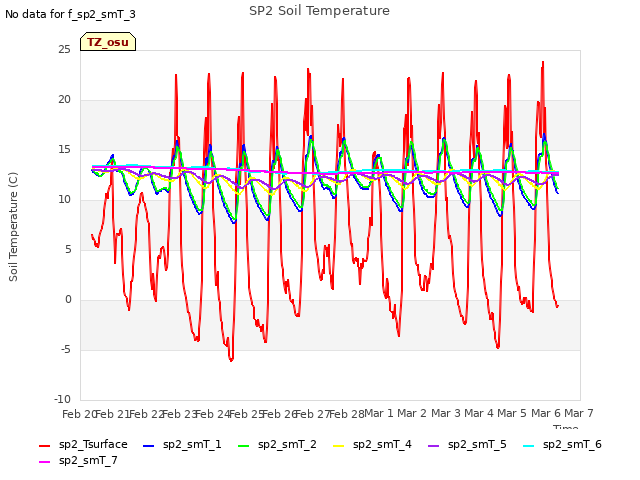The width and height of the screenshot is (640, 480).
Task: Toggle the sp2_smT_4 legend entry
Action: click(x=372, y=444)
